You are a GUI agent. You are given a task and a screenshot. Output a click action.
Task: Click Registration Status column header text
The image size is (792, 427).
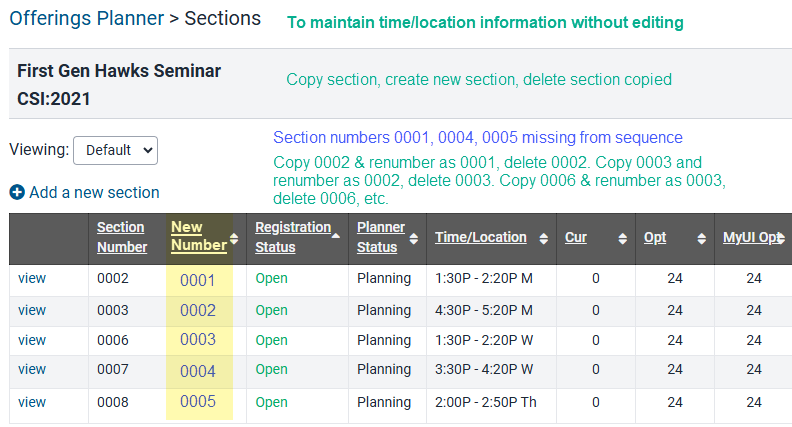(293, 237)
